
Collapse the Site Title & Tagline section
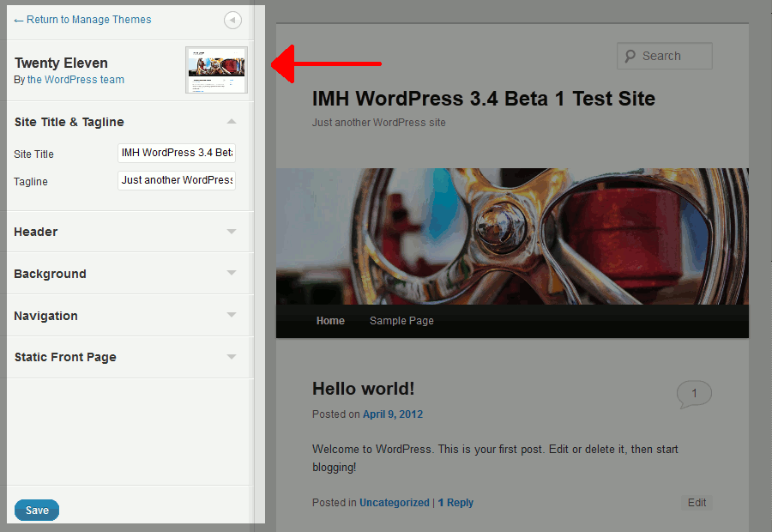click(x=231, y=122)
